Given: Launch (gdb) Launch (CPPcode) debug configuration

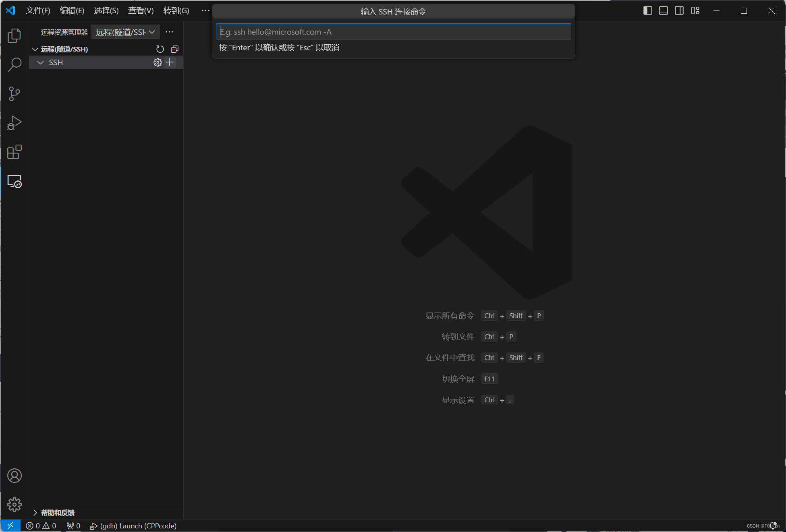Looking at the screenshot, I should pyautogui.click(x=133, y=526).
